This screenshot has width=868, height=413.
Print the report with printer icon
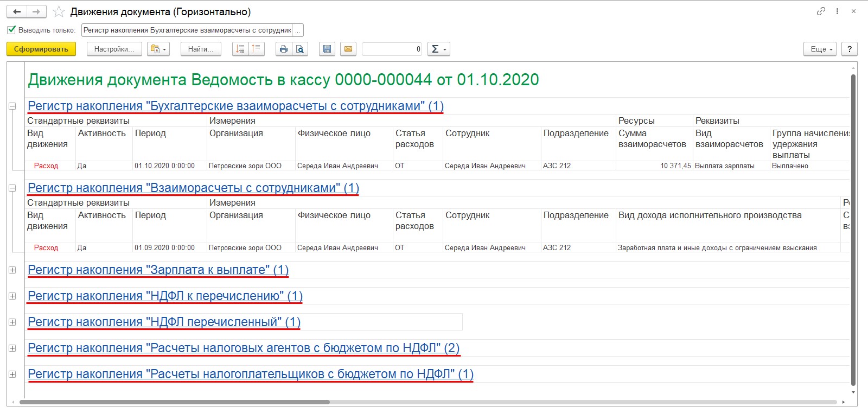(283, 49)
